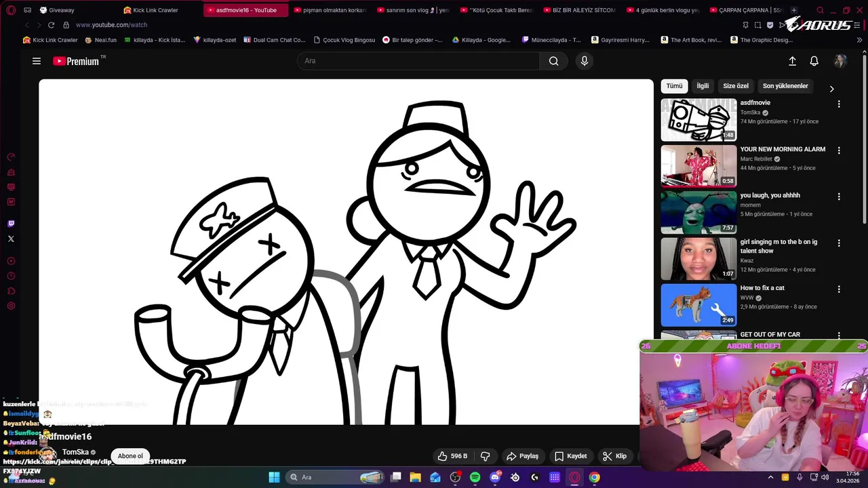This screenshot has width=868, height=488.
Task: Show more bookmarks with the double chevron
Action: click(x=860, y=40)
